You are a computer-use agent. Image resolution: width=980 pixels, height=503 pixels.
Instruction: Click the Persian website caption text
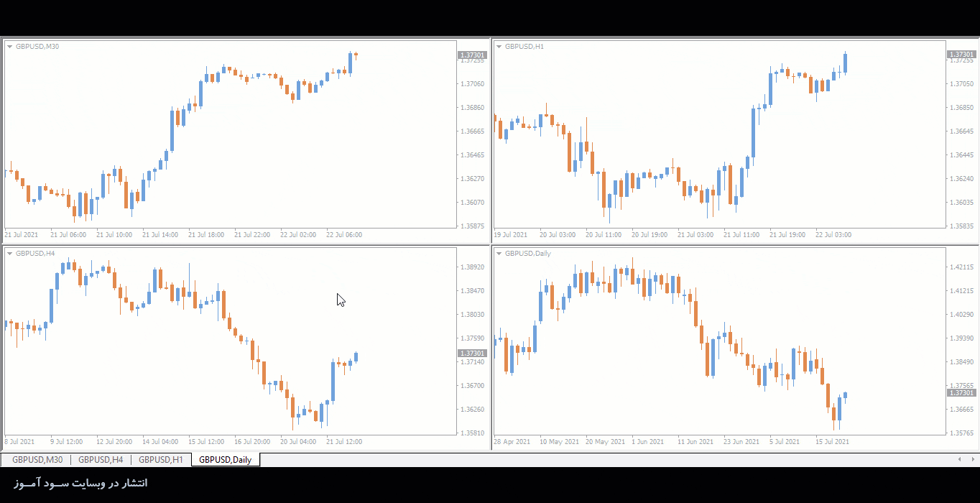coord(80,484)
